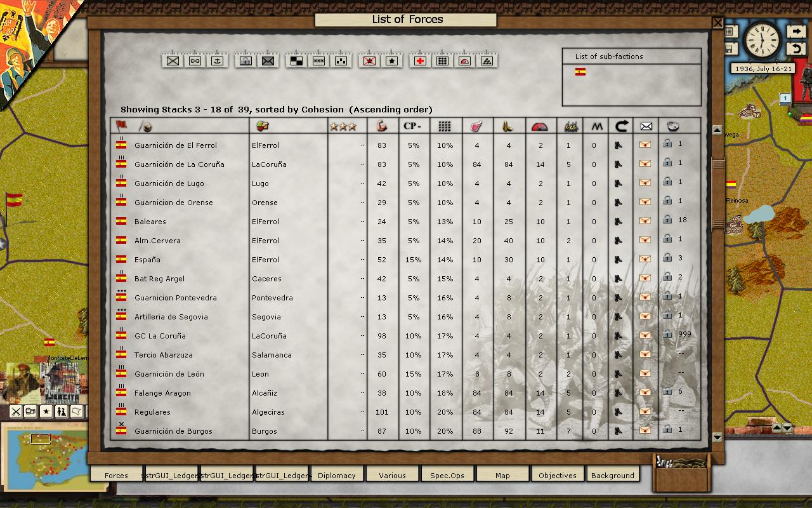Switch to the Objectives tab
812x508 pixels.
coord(558,475)
